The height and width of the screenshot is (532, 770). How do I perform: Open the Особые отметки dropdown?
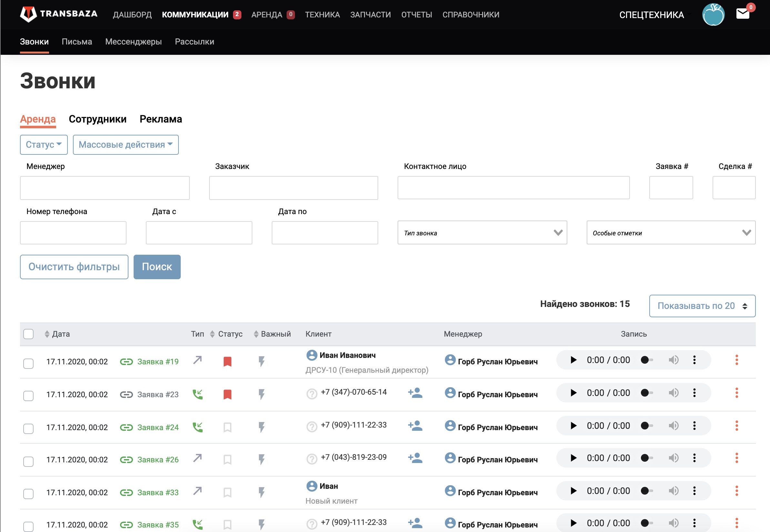pos(671,233)
